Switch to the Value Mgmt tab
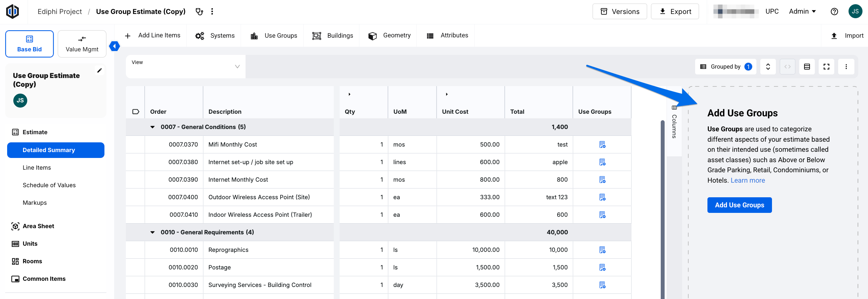This screenshot has width=868, height=299. (82, 44)
